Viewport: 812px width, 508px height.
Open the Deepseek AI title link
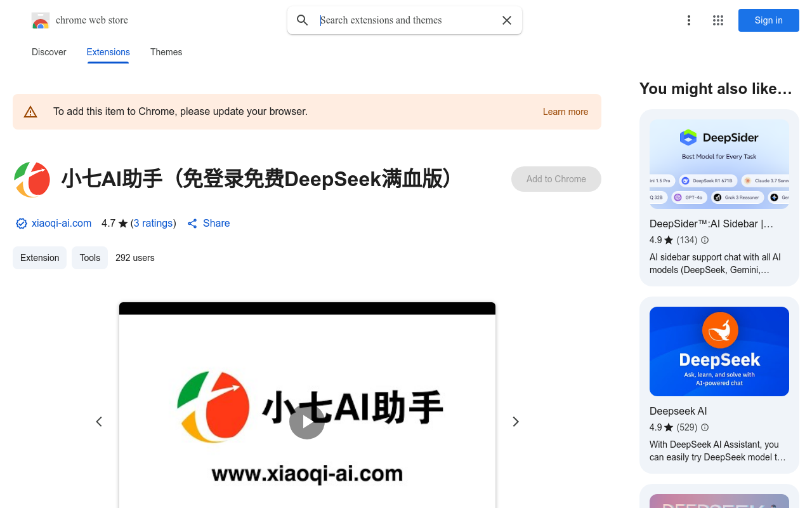pos(678,411)
